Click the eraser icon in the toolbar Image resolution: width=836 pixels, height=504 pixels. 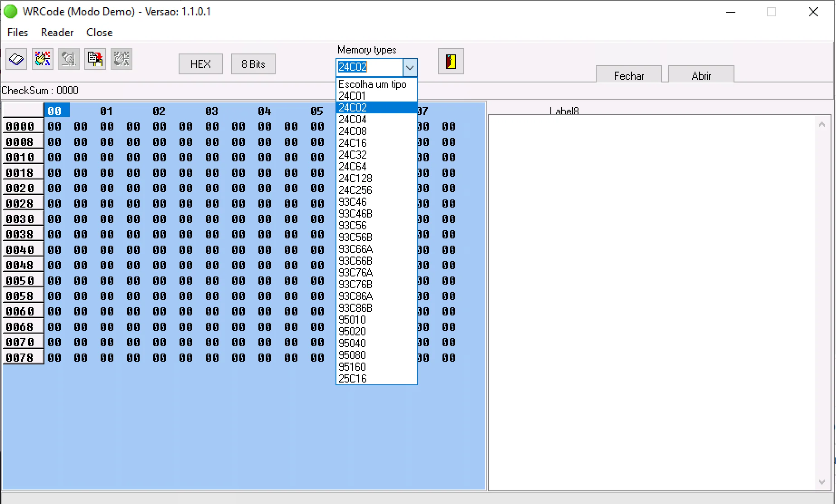tap(16, 59)
